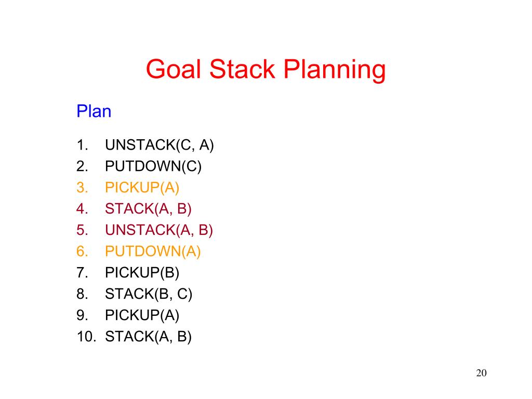Click the orange PICKUP(A) step 3
Image resolution: width=532 pixels, height=399 pixels.
point(142,188)
